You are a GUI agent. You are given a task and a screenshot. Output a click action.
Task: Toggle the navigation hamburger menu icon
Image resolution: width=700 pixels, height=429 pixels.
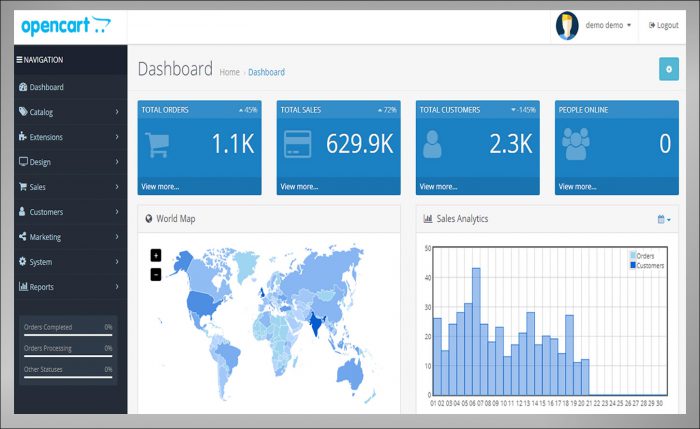19,60
